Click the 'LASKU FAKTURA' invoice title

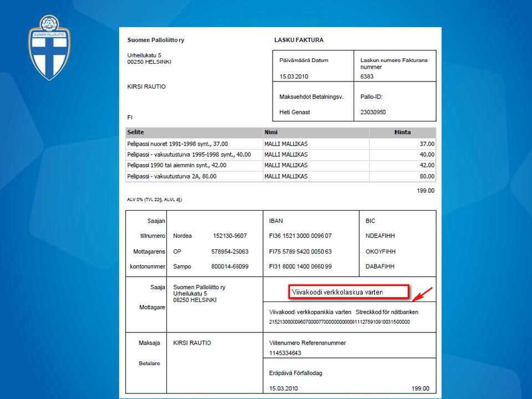(299, 40)
